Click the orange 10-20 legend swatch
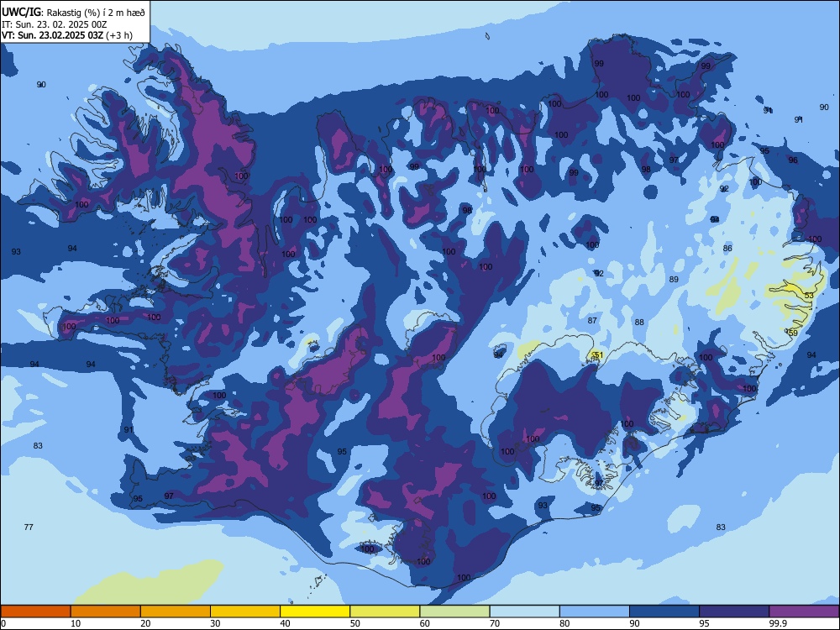840x630 pixels. (x=106, y=612)
